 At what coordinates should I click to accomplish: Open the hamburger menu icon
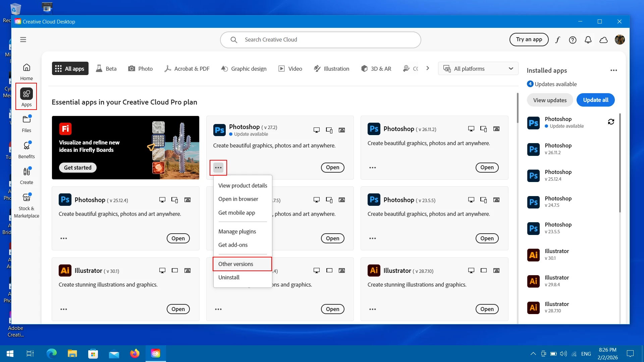(x=23, y=40)
